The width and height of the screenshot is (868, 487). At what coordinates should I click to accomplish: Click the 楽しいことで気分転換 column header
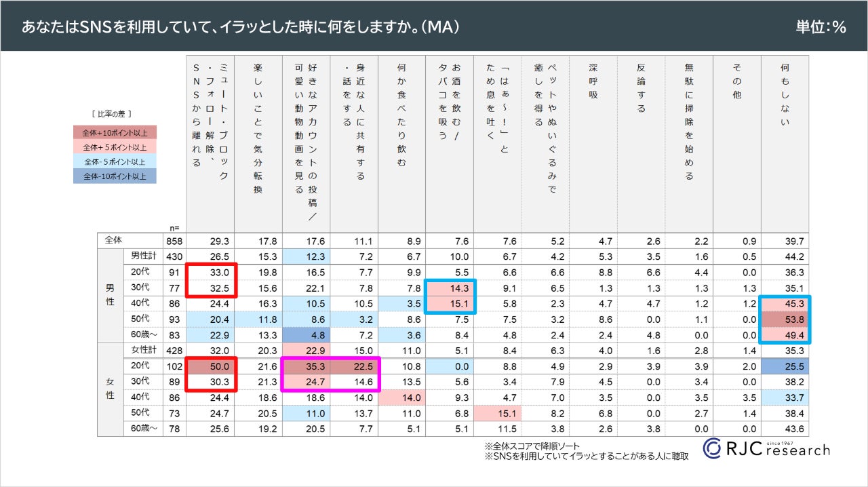click(x=258, y=129)
